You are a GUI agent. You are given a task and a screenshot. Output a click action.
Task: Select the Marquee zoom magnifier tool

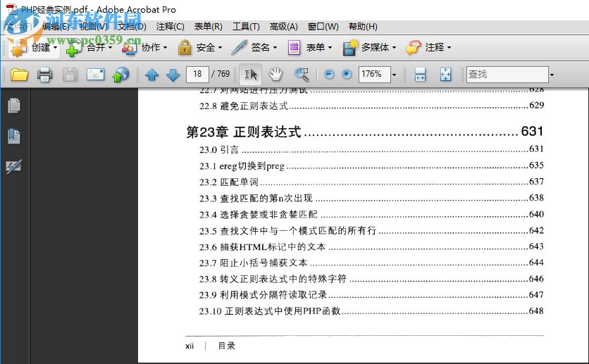point(302,75)
